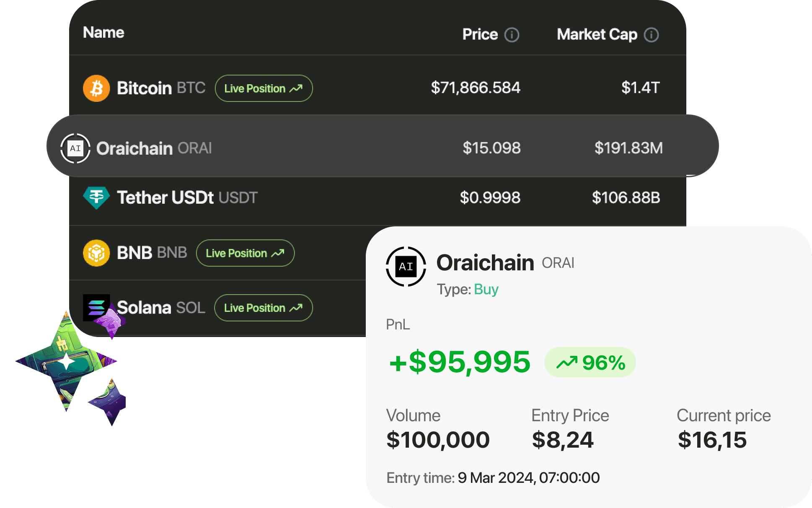Select the Tether USDt row price $0.9998
The image size is (812, 508).
pyautogui.click(x=490, y=197)
